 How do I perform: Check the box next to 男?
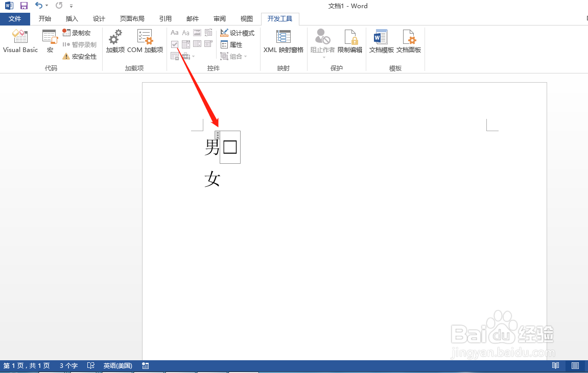pos(230,147)
